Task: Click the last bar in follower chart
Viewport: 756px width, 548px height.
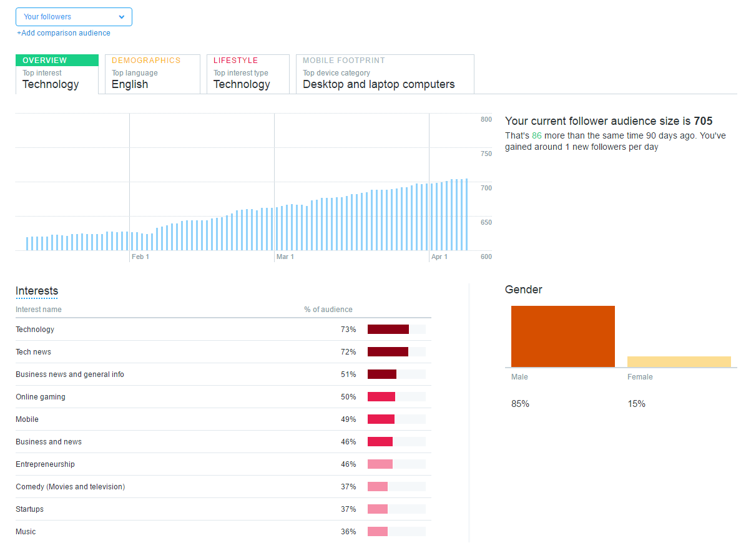Action: pos(466,215)
